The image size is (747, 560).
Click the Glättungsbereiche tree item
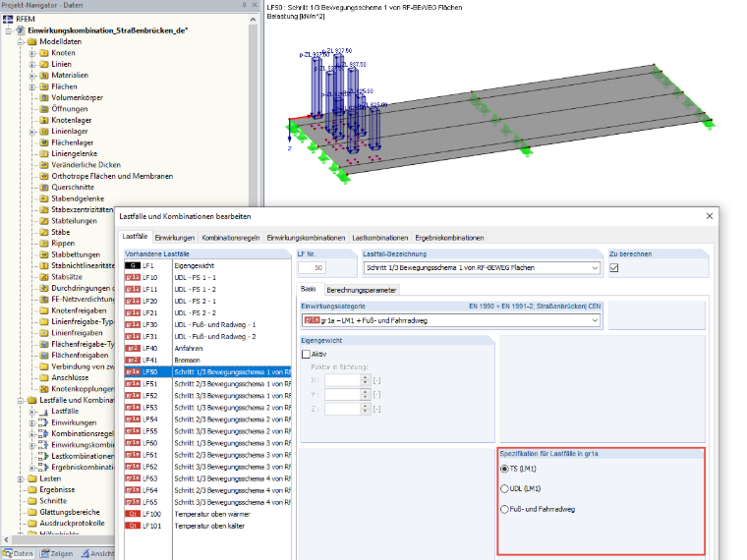point(70,512)
